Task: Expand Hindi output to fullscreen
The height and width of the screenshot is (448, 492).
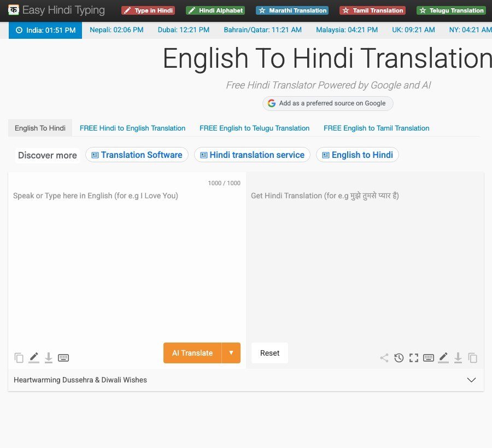Action: pyautogui.click(x=414, y=358)
